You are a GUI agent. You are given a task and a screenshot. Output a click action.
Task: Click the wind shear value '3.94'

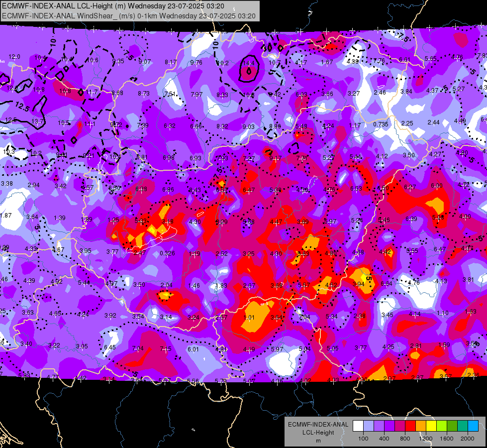coord(359,284)
